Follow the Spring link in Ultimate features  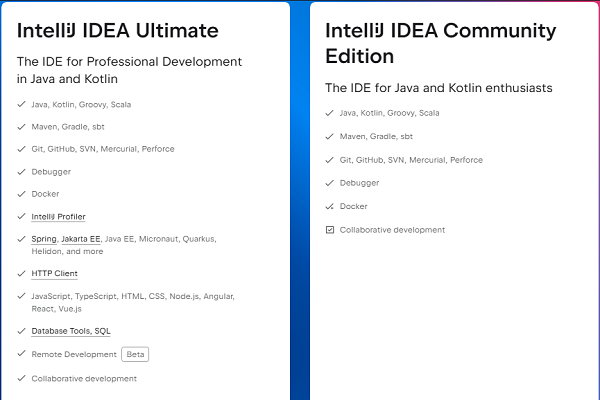44,239
